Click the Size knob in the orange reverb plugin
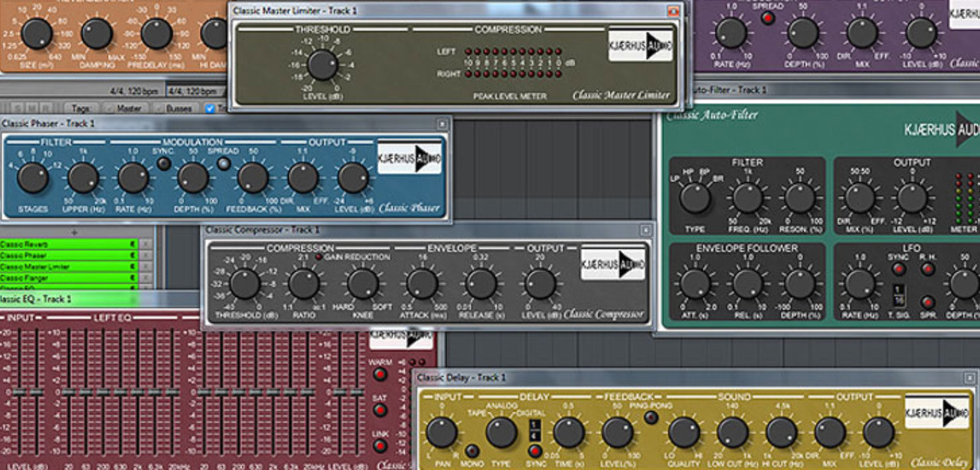The height and width of the screenshot is (470, 980). tap(37, 34)
